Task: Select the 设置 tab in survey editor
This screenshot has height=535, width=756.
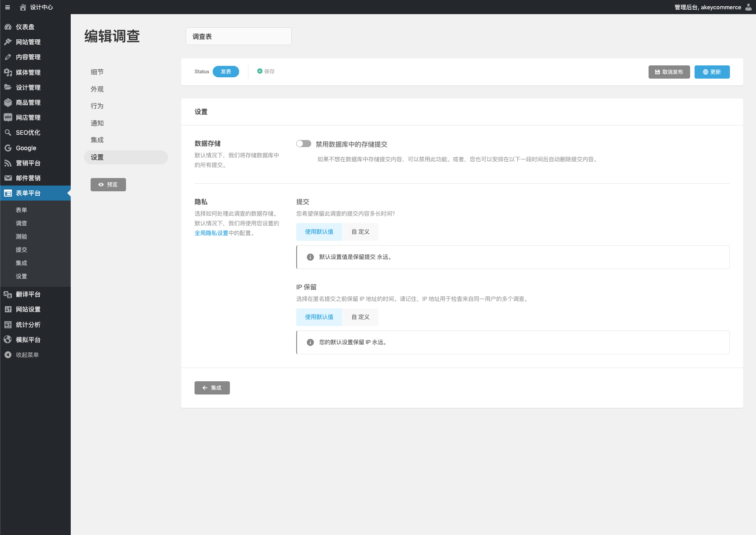Action: [126, 157]
